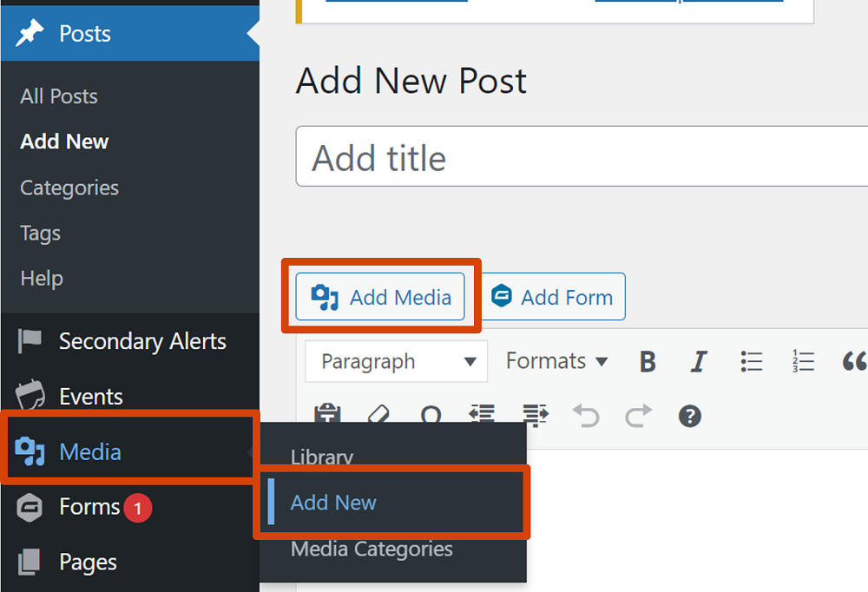Click the Pages sidebar icon
The image size is (868, 592).
point(30,562)
